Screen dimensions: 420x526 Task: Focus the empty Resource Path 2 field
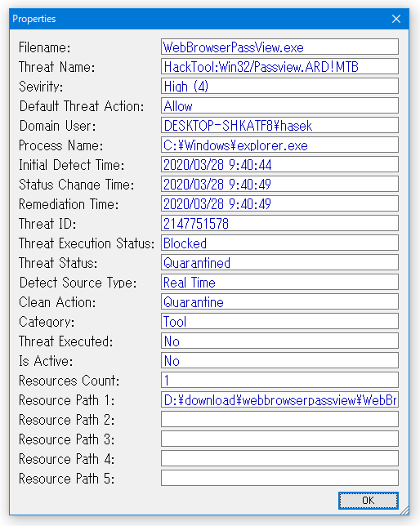click(x=279, y=419)
